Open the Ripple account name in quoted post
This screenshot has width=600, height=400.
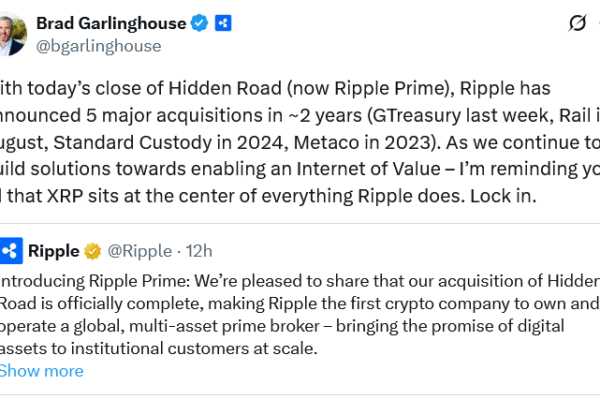click(54, 250)
